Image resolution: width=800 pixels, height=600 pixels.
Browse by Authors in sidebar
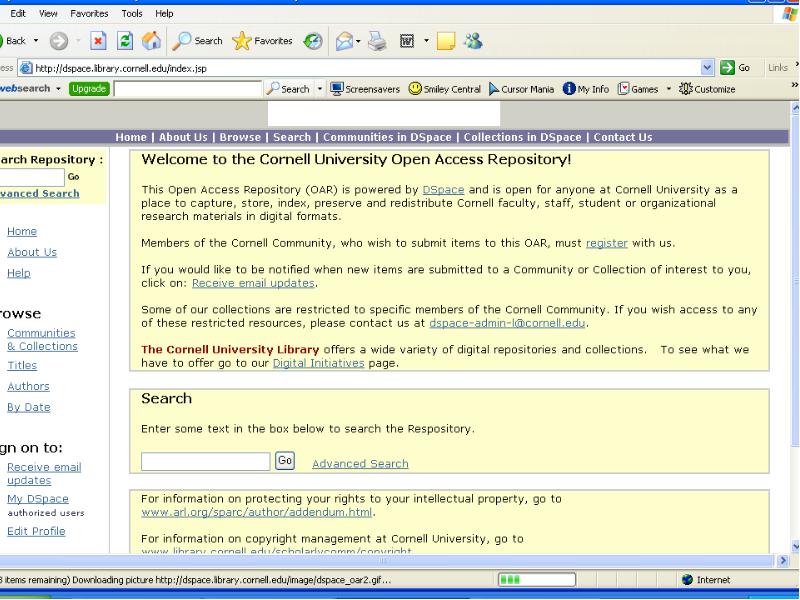[x=28, y=387]
